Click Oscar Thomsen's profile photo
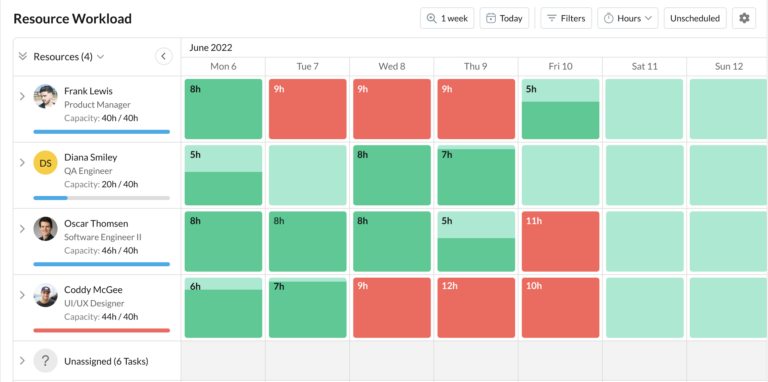 pos(46,229)
